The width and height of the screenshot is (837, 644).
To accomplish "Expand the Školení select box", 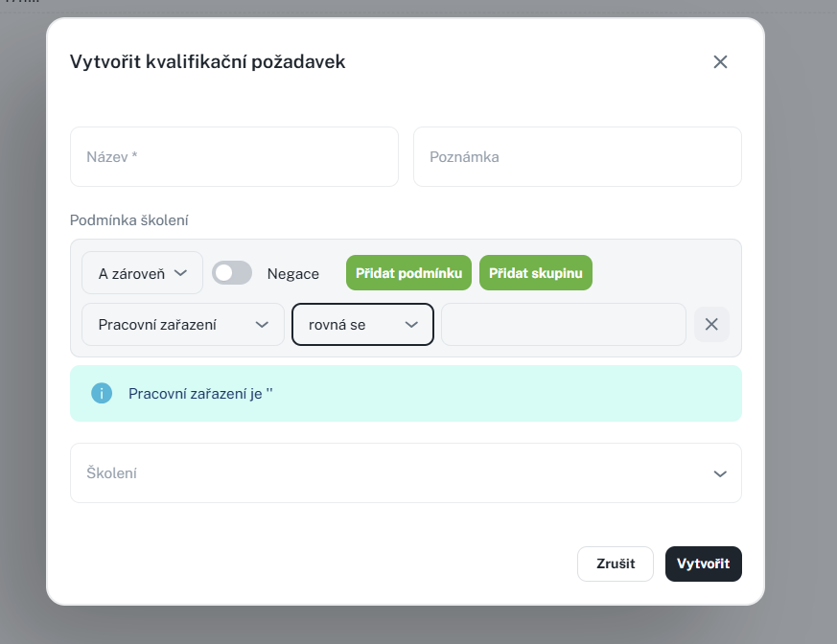I will pyautogui.click(x=406, y=472).
